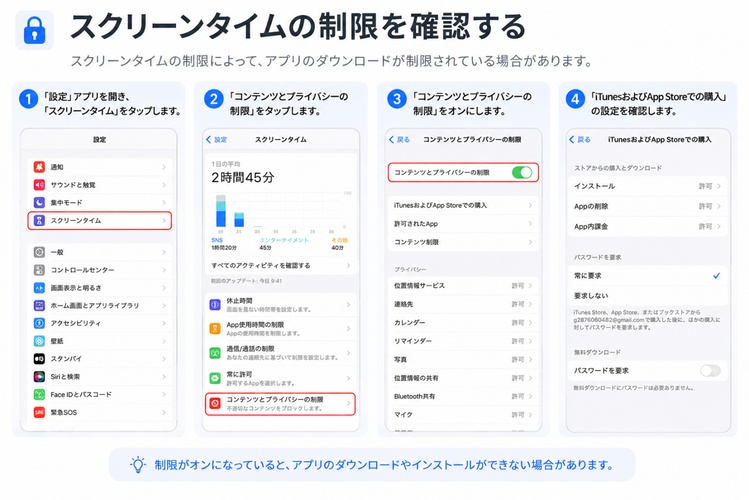
Task: Open chevron on the コンテンツ制限 row
Action: click(530, 242)
